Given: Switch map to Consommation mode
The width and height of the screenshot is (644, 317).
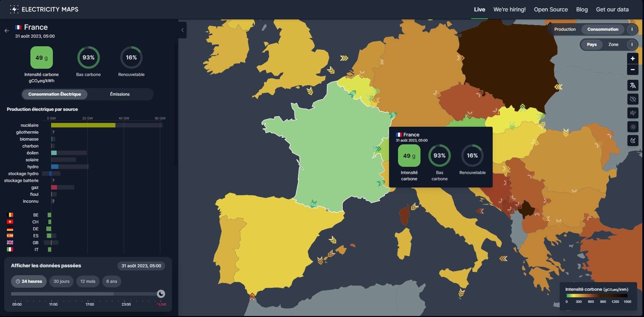Looking at the screenshot, I should pyautogui.click(x=603, y=29).
